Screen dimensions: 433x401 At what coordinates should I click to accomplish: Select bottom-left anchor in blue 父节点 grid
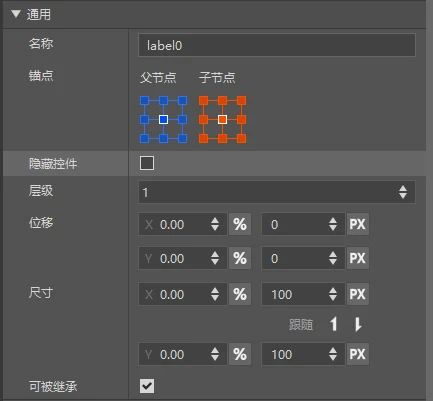point(144,138)
